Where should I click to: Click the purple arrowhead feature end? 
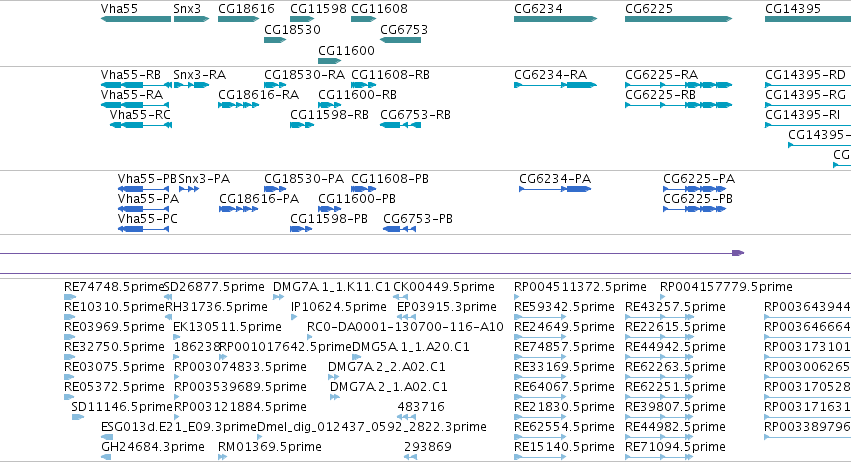click(738, 253)
